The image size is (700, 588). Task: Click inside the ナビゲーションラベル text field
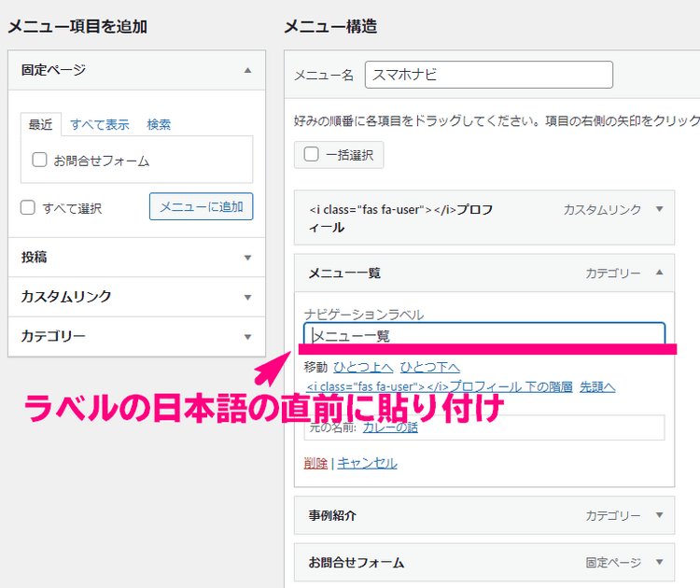[484, 334]
